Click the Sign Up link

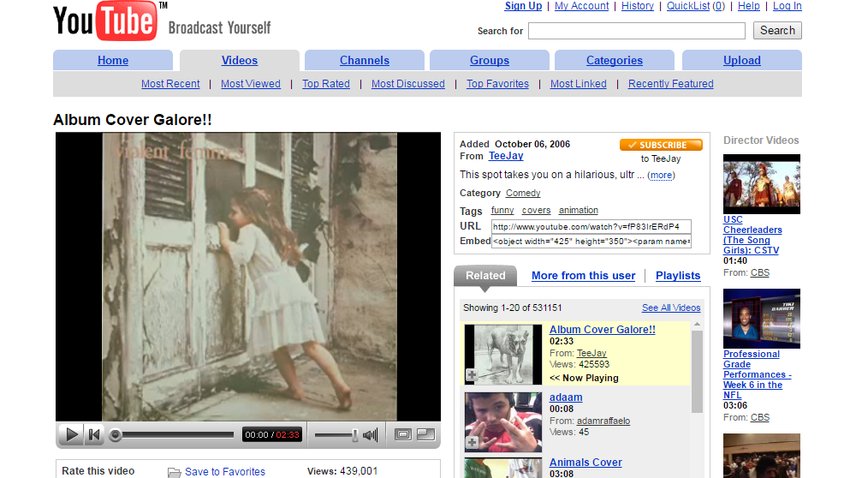point(523,6)
